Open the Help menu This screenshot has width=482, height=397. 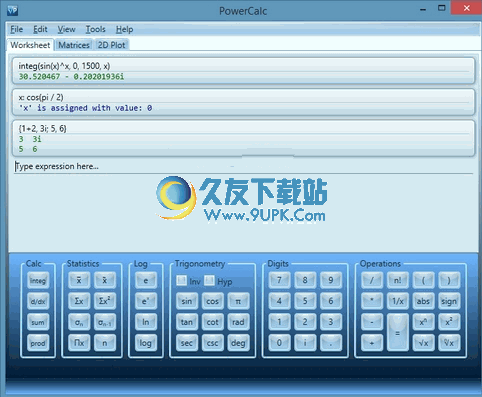pyautogui.click(x=125, y=29)
